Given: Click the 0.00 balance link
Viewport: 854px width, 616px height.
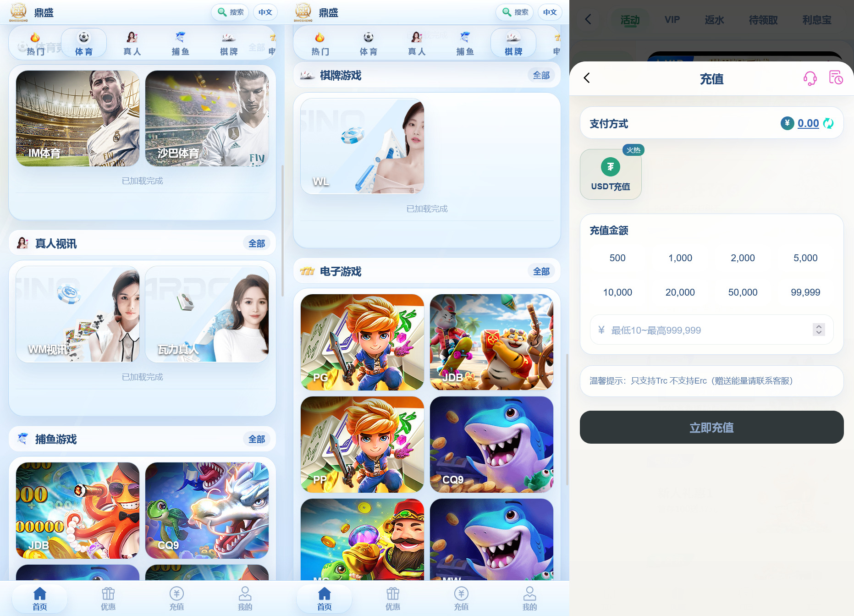Looking at the screenshot, I should point(808,123).
